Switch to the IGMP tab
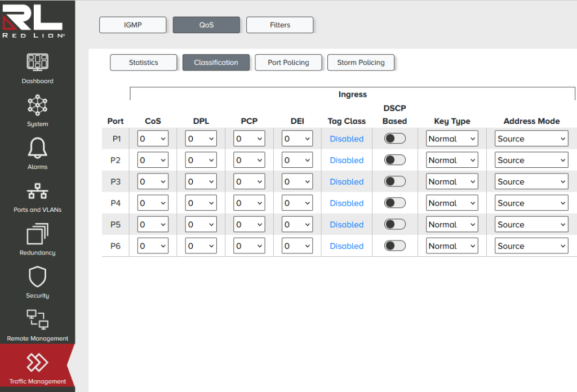The image size is (577, 392). (132, 25)
